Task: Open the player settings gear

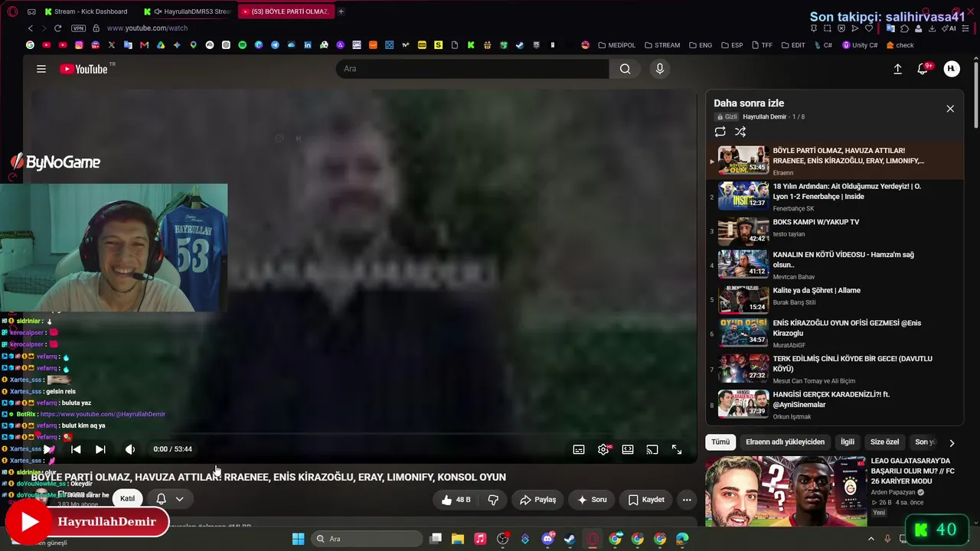Action: pos(603,449)
